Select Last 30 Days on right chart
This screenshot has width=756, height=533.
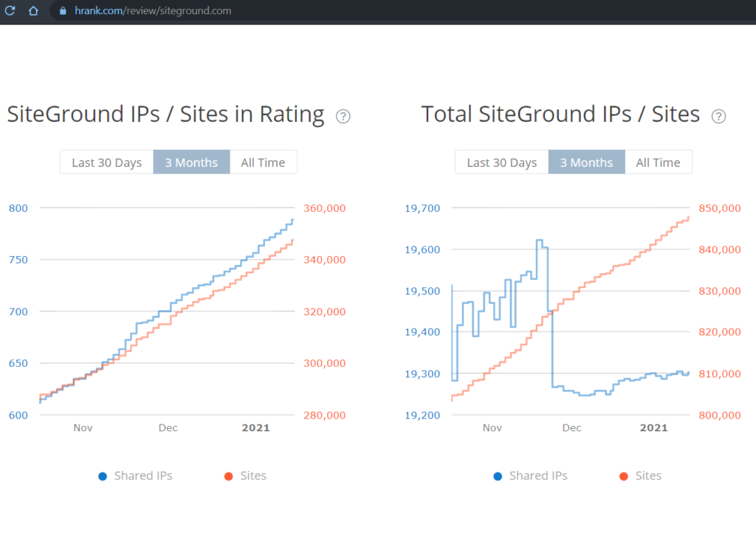tap(501, 162)
